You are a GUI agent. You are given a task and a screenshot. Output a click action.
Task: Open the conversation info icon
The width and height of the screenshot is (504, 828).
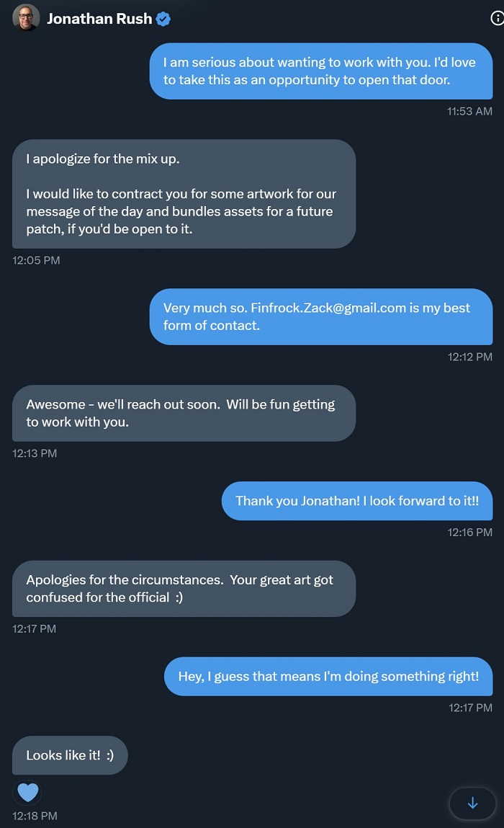point(496,19)
